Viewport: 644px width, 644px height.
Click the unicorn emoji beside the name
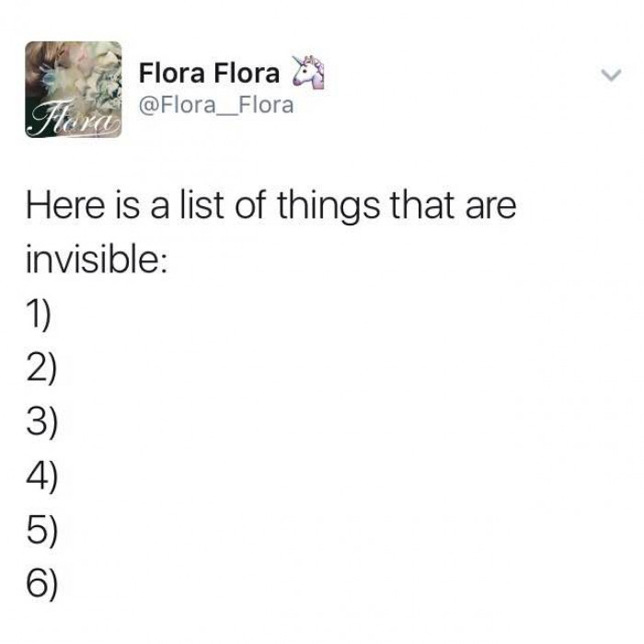307,72
